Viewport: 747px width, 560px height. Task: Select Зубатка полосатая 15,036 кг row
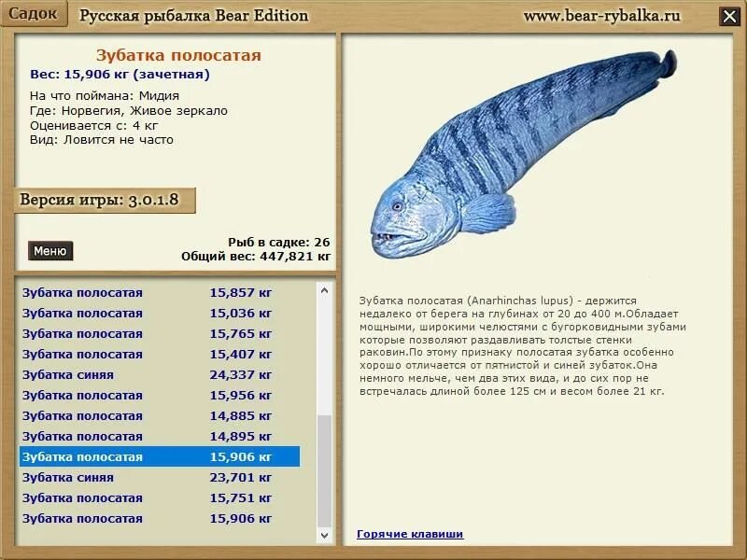pos(160,313)
